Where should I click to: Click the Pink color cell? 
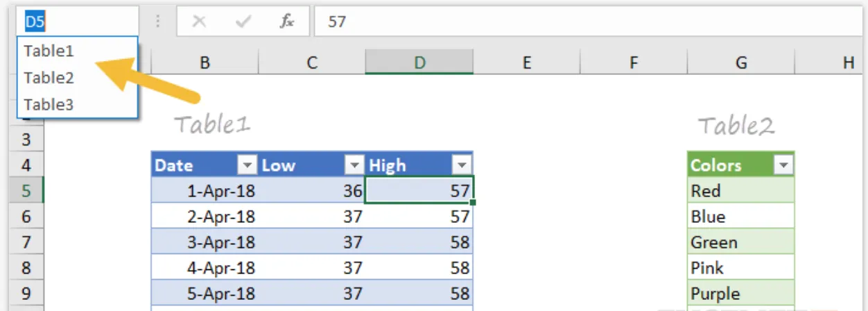[741, 268]
